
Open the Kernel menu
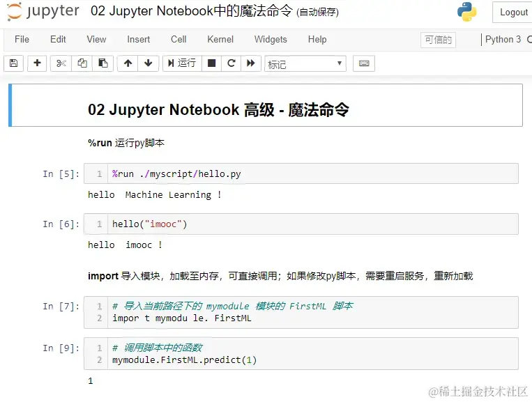click(220, 39)
